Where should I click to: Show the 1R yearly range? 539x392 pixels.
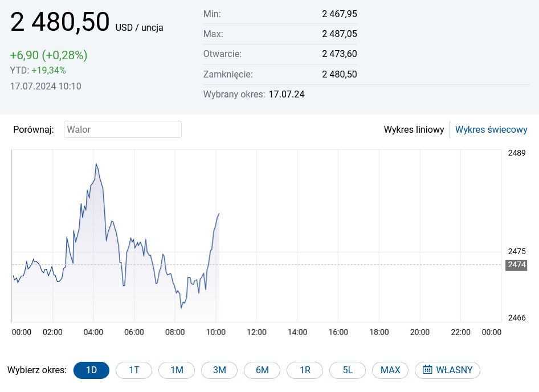pyautogui.click(x=305, y=370)
